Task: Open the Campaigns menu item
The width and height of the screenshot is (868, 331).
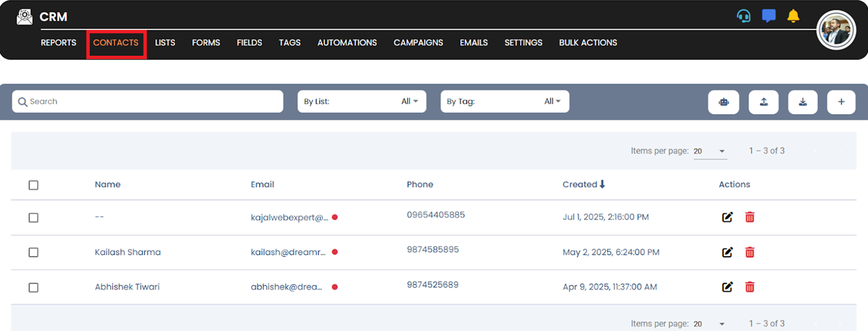Action: point(418,43)
